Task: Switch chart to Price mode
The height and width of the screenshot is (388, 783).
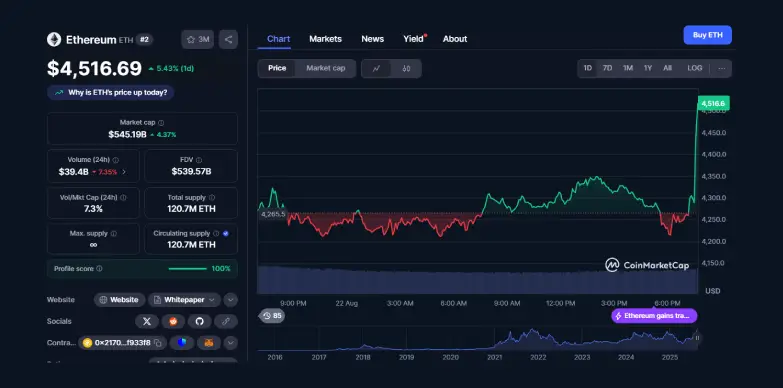Action: [x=277, y=68]
